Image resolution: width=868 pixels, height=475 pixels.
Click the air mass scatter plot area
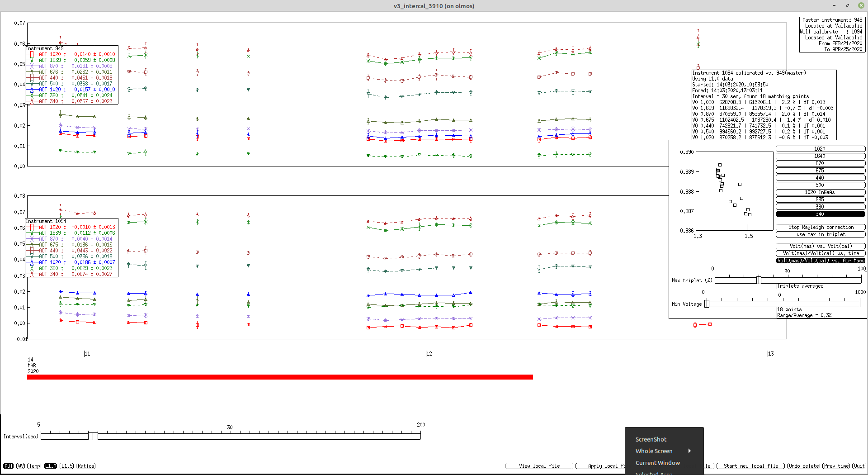click(x=734, y=191)
